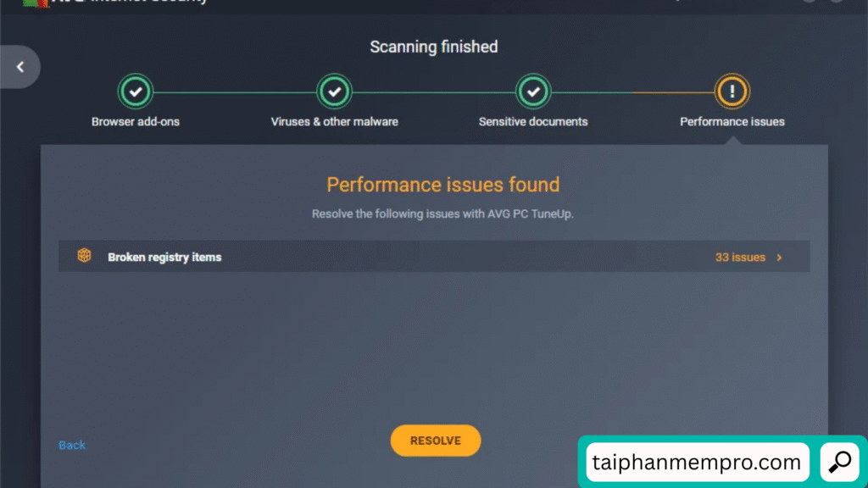Click the magnifying glass search icon
This screenshot has width=868, height=488.
click(840, 462)
